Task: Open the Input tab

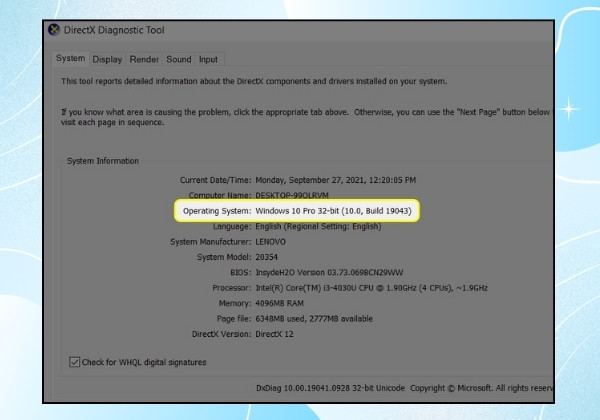Action: [208, 60]
